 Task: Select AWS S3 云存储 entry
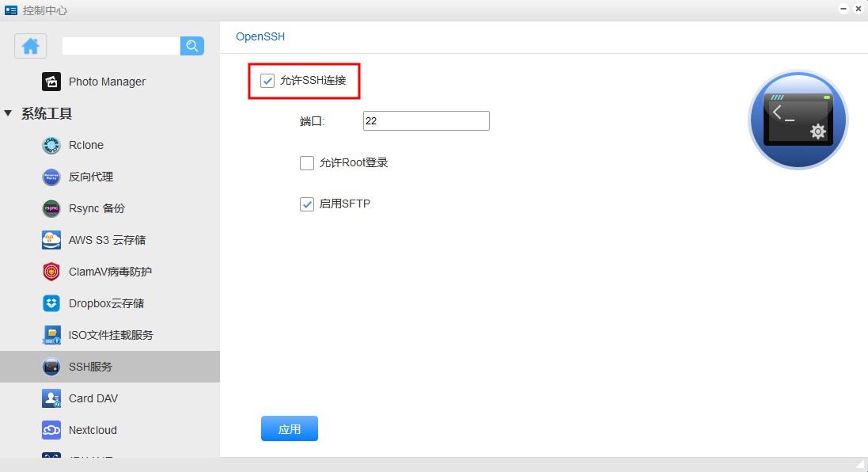(x=107, y=240)
